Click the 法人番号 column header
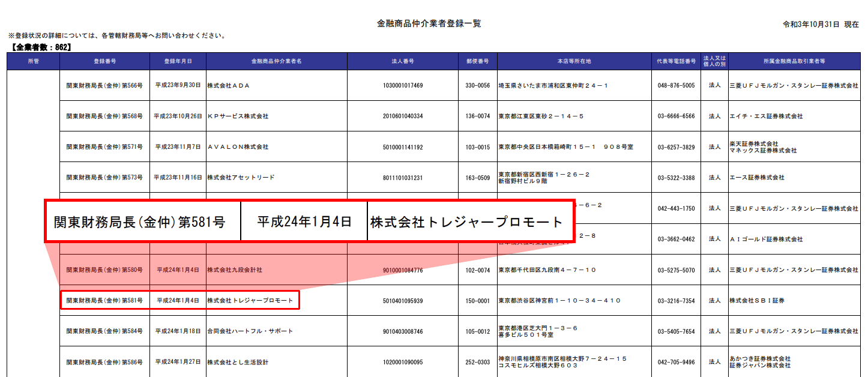 coord(402,61)
